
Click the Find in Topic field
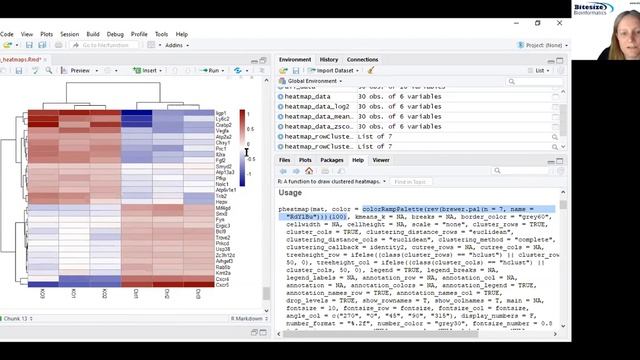tap(410, 182)
